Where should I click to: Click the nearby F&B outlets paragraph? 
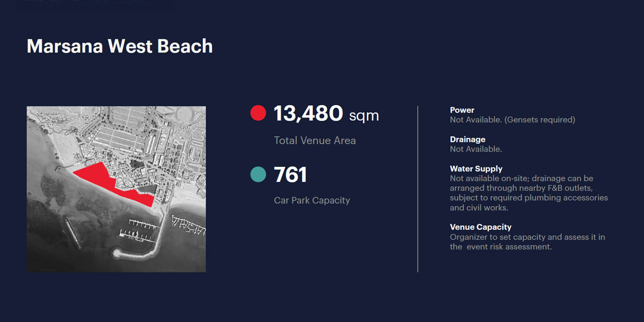(x=529, y=193)
